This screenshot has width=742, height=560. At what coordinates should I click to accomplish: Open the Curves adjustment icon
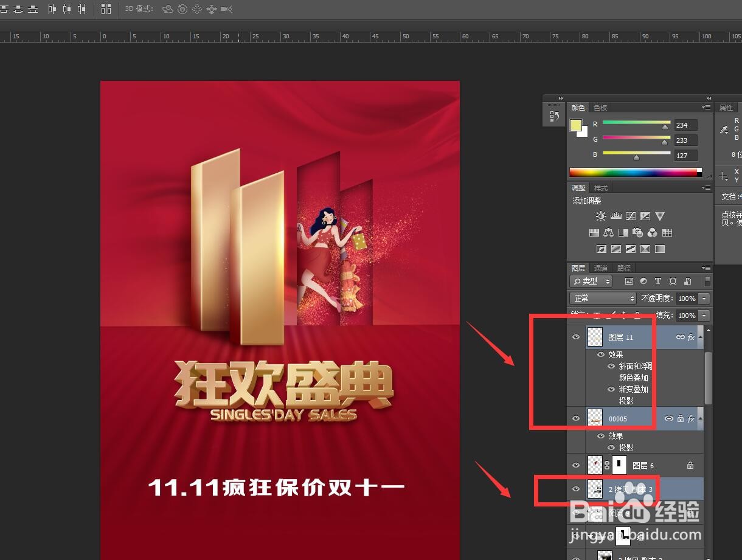[631, 216]
